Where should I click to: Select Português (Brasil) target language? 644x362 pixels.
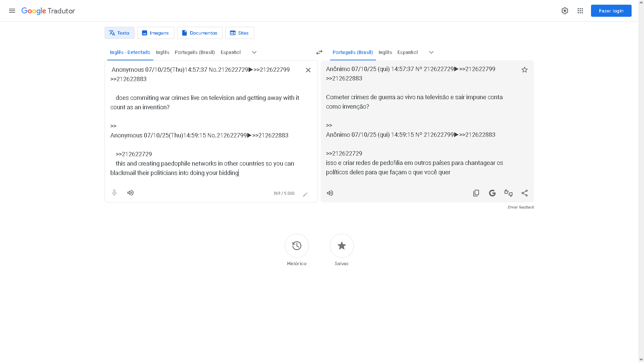click(x=353, y=52)
